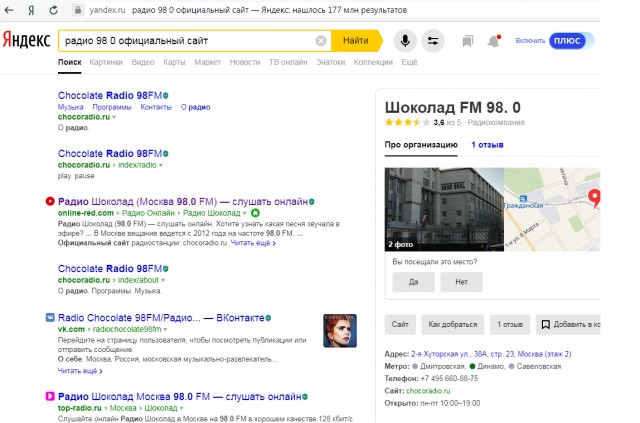Click the Найти search button

coord(356,40)
